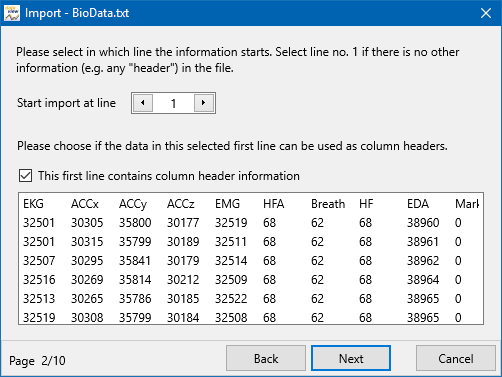Click the ACCx value 30269

(87, 279)
